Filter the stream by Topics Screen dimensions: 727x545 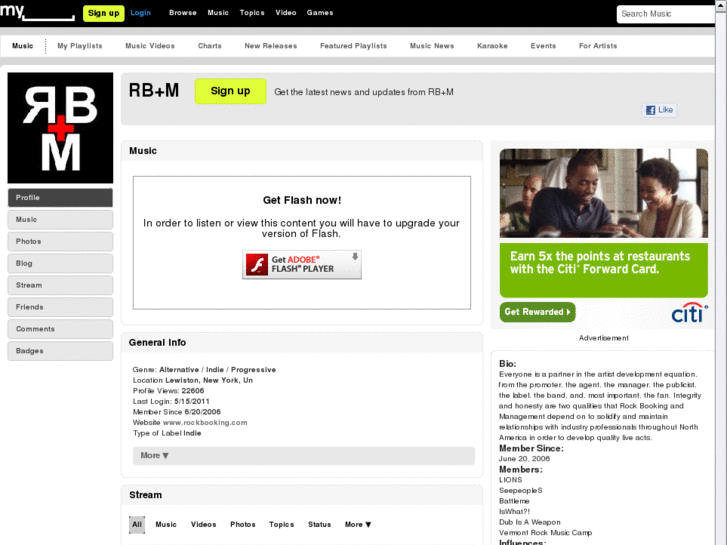[x=281, y=525]
